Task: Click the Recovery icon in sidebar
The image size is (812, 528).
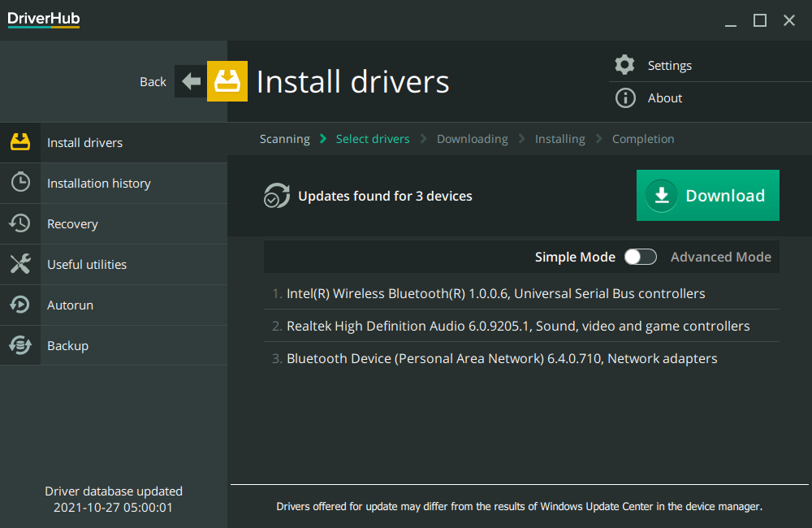Action: pyautogui.click(x=20, y=223)
